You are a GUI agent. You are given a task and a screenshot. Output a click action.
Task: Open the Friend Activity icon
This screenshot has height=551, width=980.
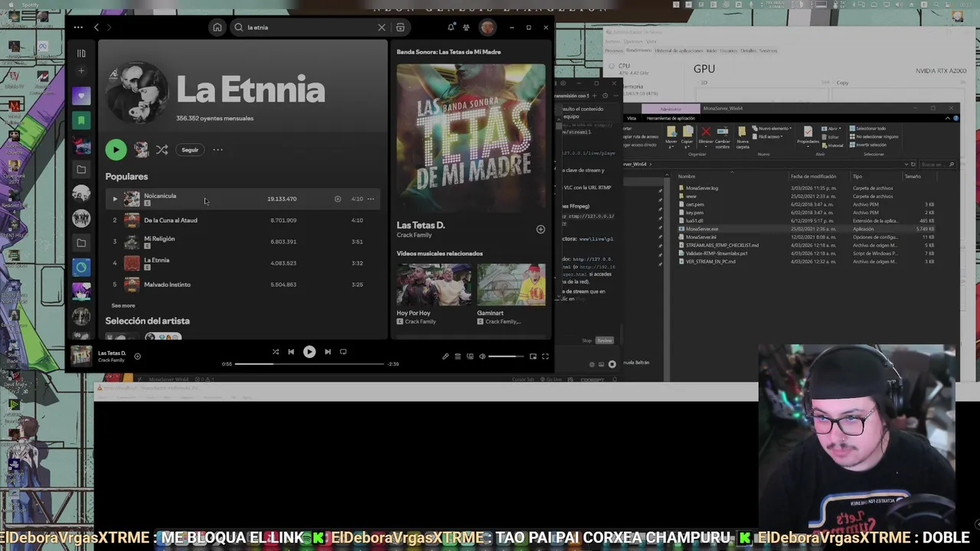coord(466,28)
